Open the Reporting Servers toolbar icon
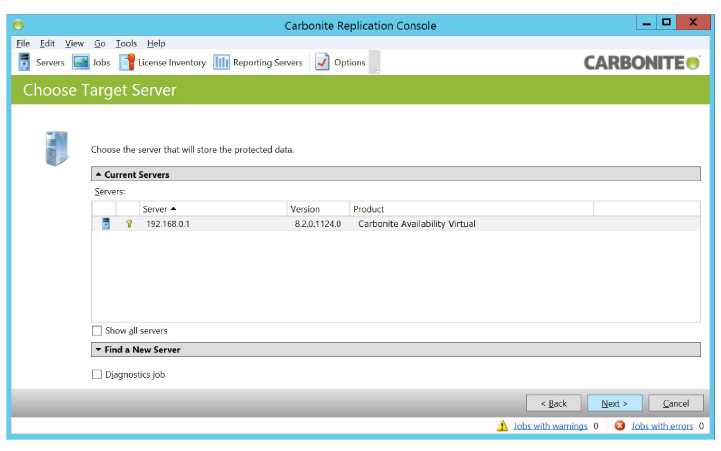Viewport: 721px width, 451px height. (x=221, y=62)
